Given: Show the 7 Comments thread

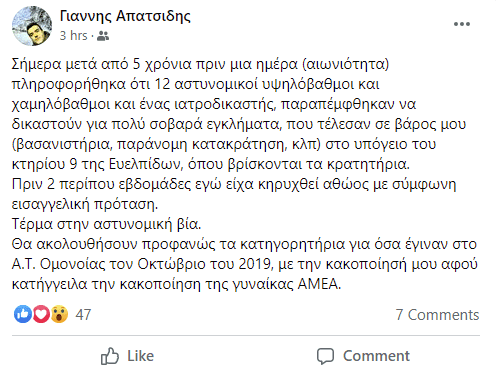Looking at the screenshot, I should pyautogui.click(x=437, y=315).
